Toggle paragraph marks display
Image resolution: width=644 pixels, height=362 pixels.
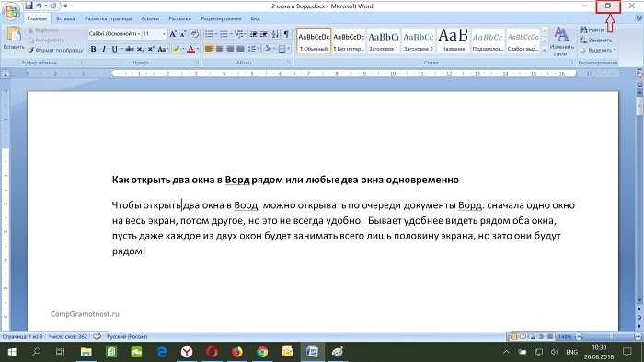286,34
